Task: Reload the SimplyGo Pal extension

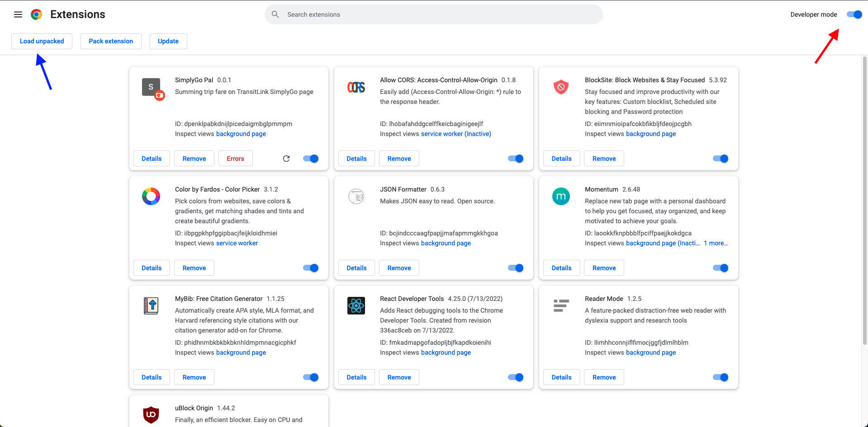Action: [286, 159]
